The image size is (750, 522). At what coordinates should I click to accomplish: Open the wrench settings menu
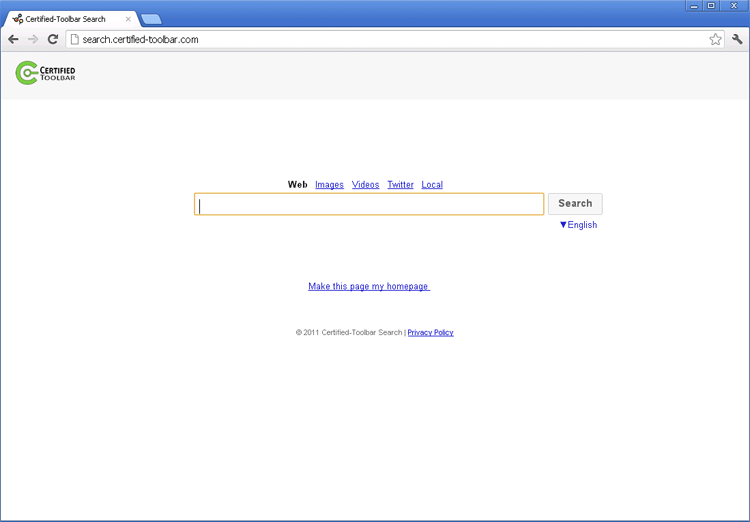(x=737, y=39)
